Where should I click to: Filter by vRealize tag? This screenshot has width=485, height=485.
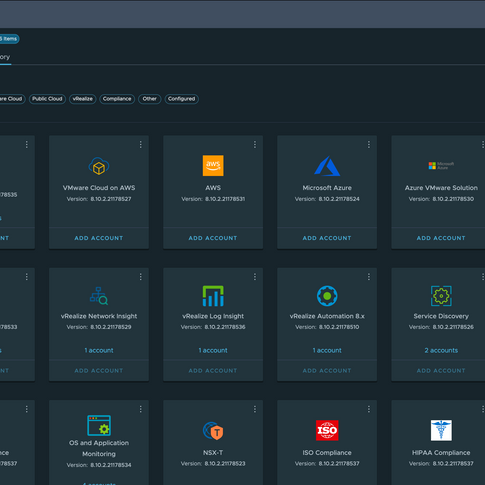[83, 99]
